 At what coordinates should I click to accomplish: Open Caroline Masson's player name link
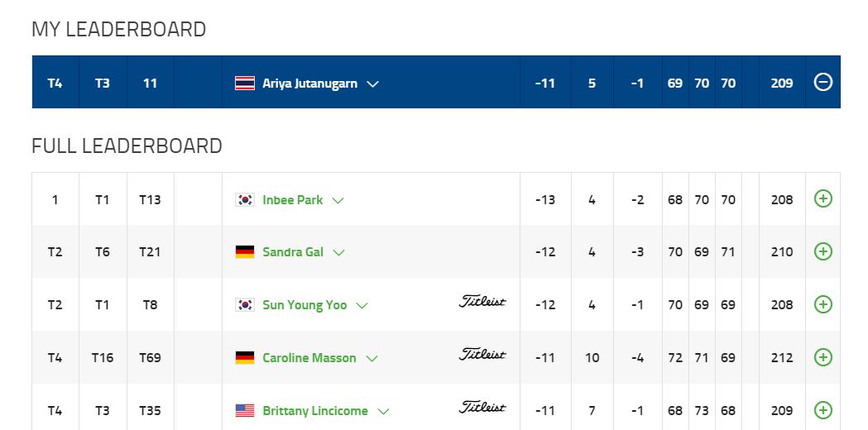[x=309, y=358]
